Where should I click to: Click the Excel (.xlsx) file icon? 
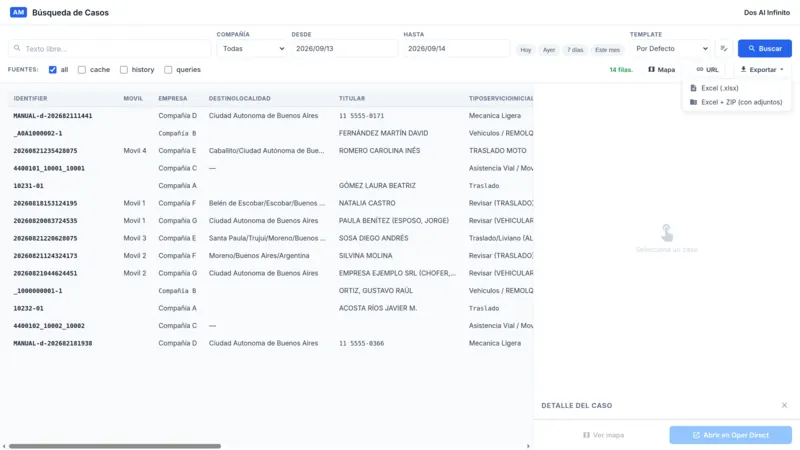[x=693, y=88]
